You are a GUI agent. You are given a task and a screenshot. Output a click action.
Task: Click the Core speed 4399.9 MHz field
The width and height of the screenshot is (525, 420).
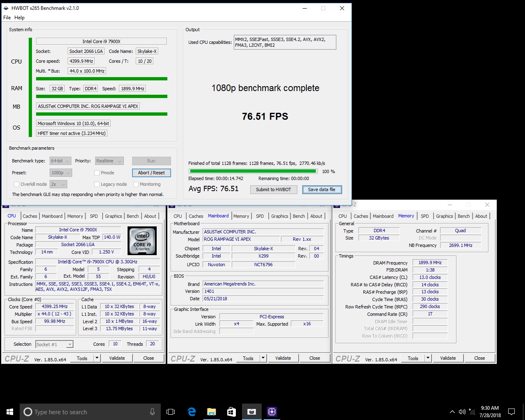pyautogui.click(x=81, y=61)
